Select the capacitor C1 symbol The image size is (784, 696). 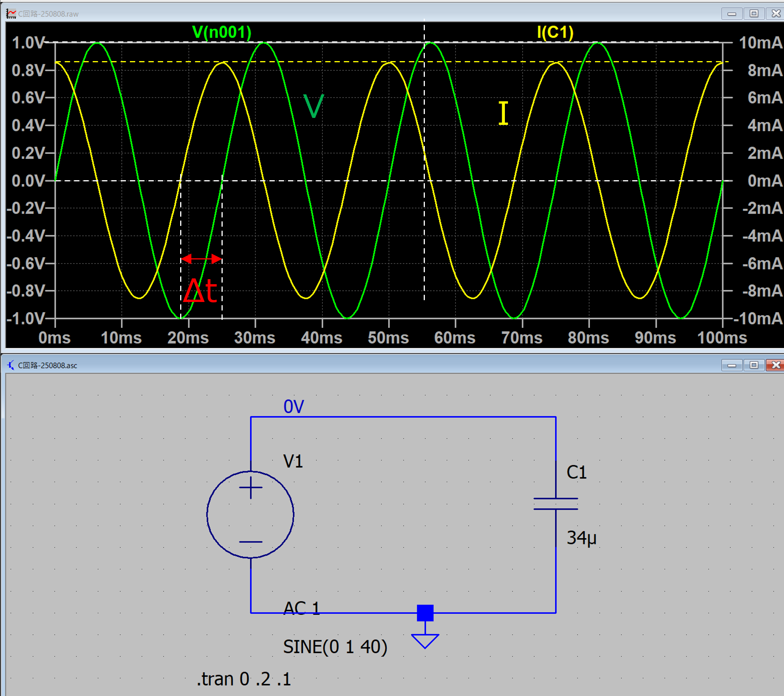[556, 503]
